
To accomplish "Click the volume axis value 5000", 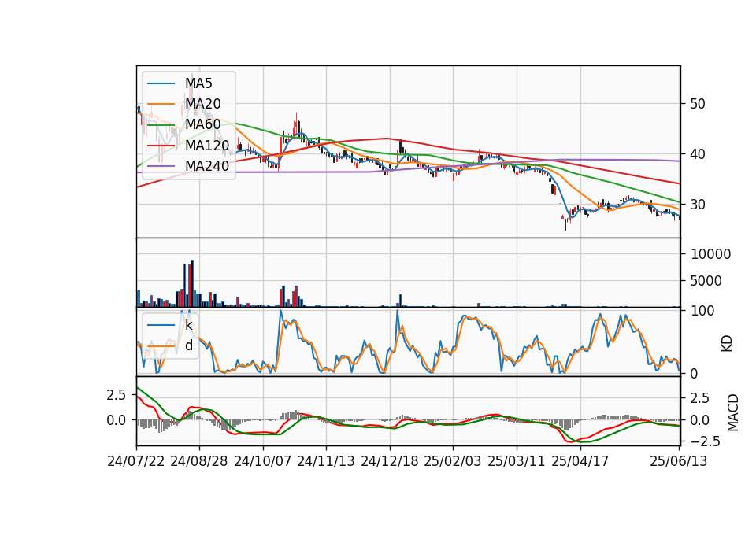I will click(x=706, y=281).
